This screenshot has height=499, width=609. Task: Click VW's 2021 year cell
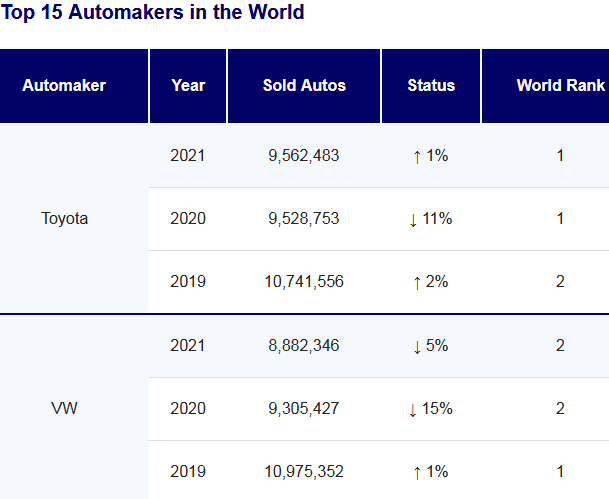coord(188,346)
